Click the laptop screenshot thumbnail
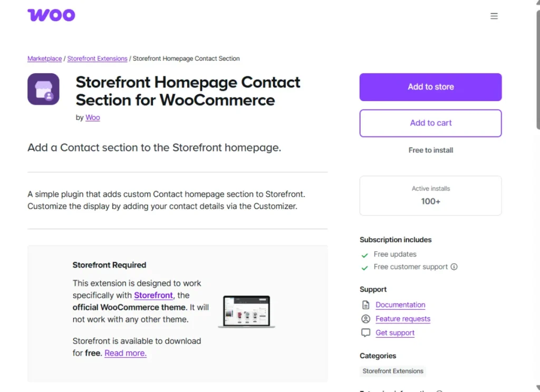The image size is (540, 392). coord(246,311)
